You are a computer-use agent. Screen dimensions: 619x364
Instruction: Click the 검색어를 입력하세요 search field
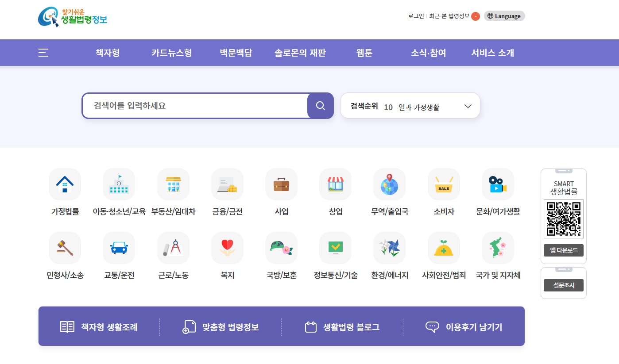click(x=195, y=106)
